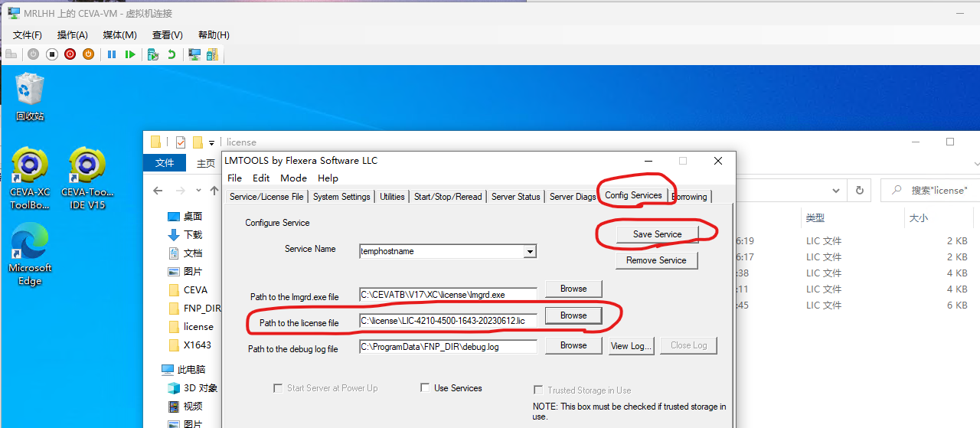Select the CEVA-Toolbox IDE V15 shortcut
Screen dimensions: 980x428
(x=87, y=178)
